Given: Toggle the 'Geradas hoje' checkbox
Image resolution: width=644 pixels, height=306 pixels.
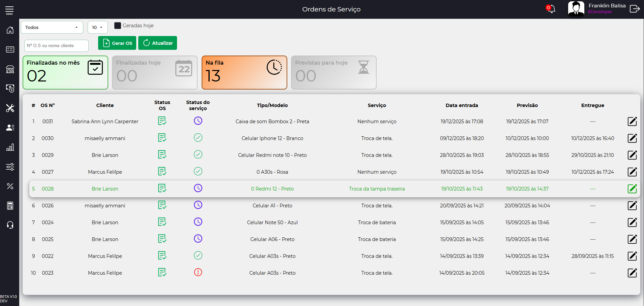Looking at the screenshot, I should pos(118,26).
